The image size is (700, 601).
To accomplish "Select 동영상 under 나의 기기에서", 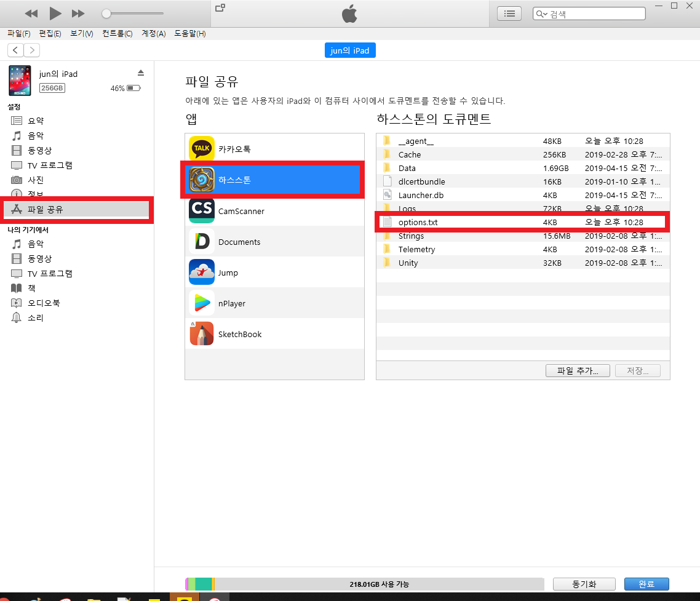I will [x=40, y=258].
